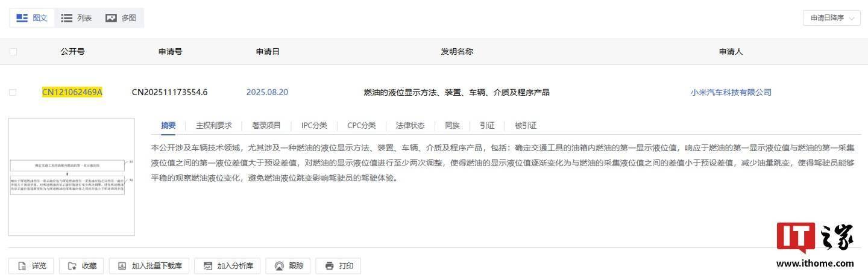Switch to 列表 list view
This screenshot has height=278, width=868.
(77, 18)
